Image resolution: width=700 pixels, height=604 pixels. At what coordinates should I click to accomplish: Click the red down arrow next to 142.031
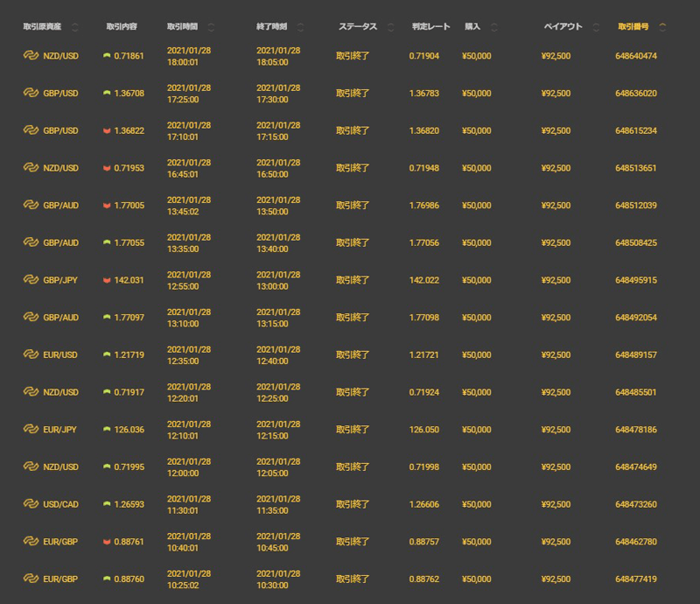click(107, 280)
